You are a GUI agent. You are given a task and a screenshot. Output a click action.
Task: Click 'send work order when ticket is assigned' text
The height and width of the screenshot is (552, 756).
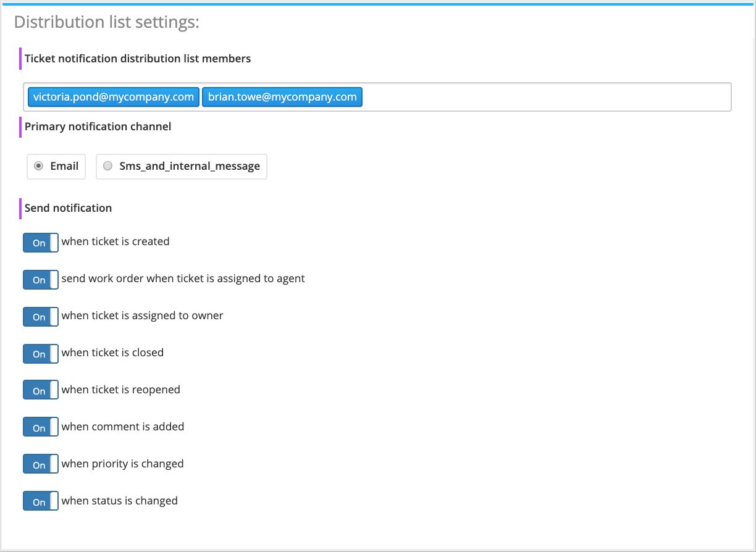point(183,278)
